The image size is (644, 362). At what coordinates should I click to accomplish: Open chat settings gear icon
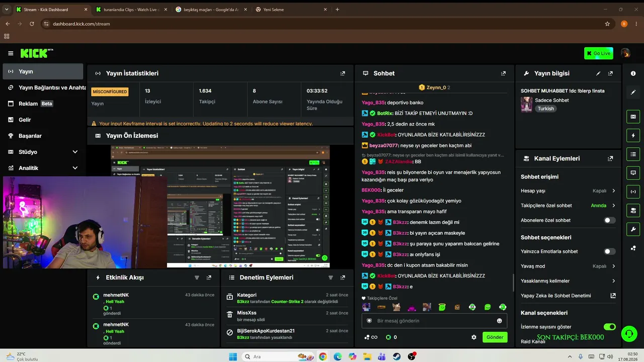coord(474,337)
